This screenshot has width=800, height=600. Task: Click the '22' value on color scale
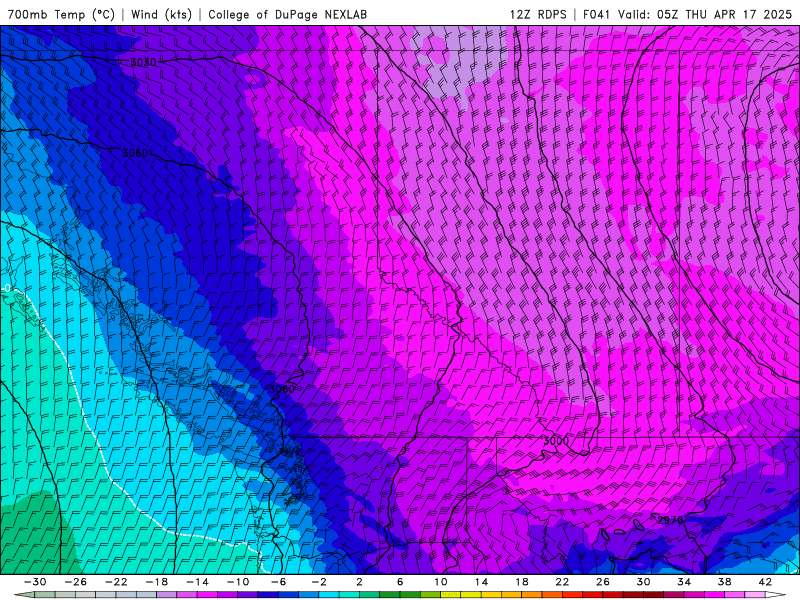point(562,582)
